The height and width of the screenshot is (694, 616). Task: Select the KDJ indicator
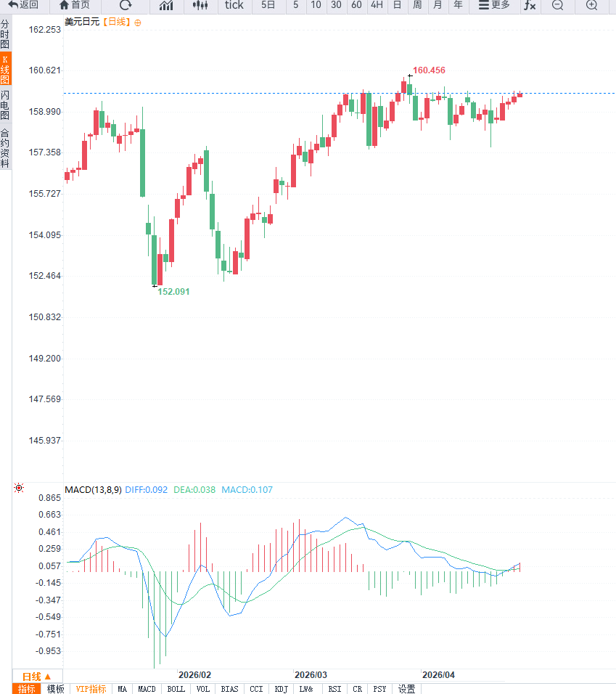pos(282,689)
